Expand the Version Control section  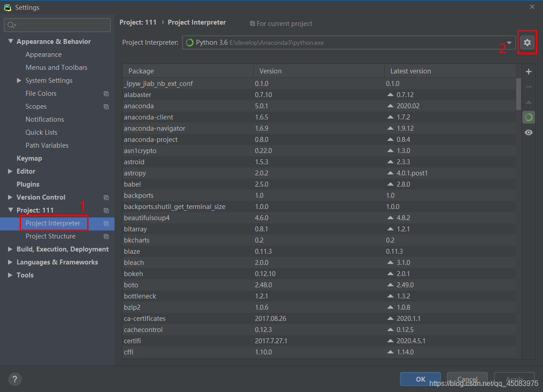pyautogui.click(x=10, y=197)
